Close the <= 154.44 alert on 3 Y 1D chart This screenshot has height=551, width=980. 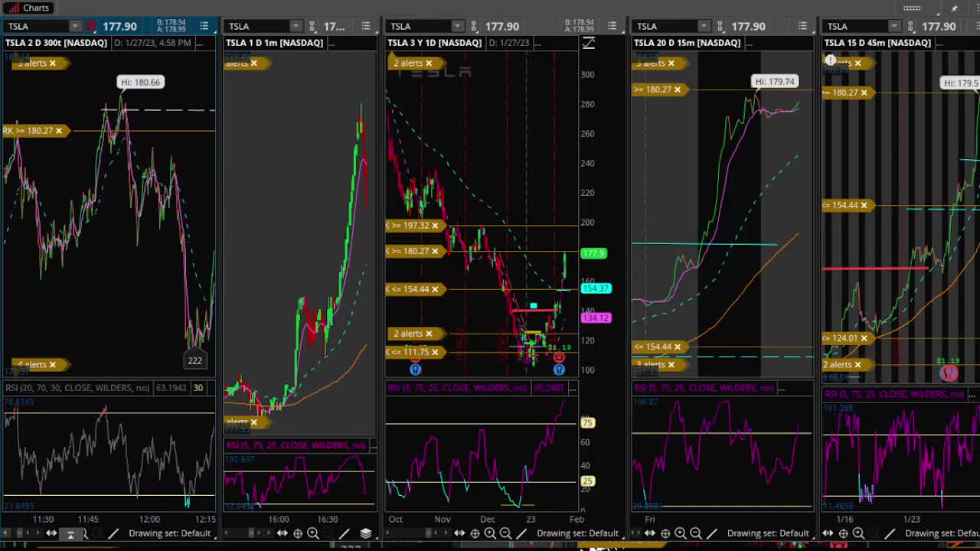point(434,289)
